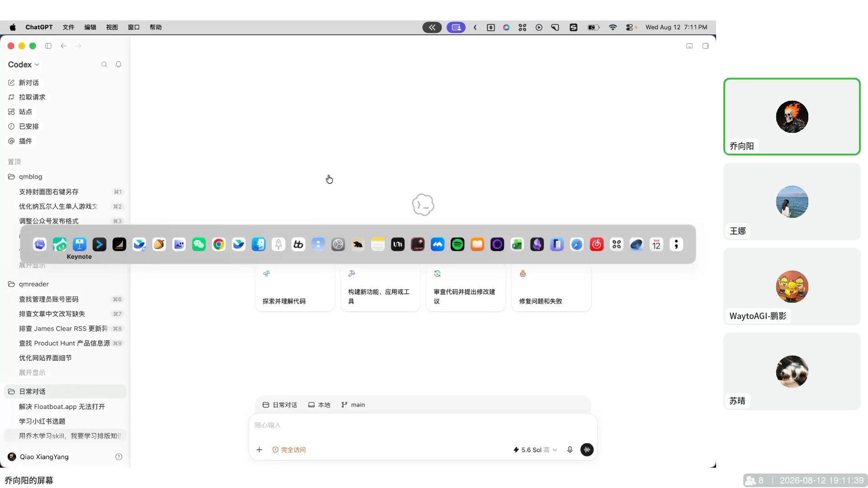Open the Codex dropdown in sidebar header
This screenshot has height=488, width=868.
point(24,65)
